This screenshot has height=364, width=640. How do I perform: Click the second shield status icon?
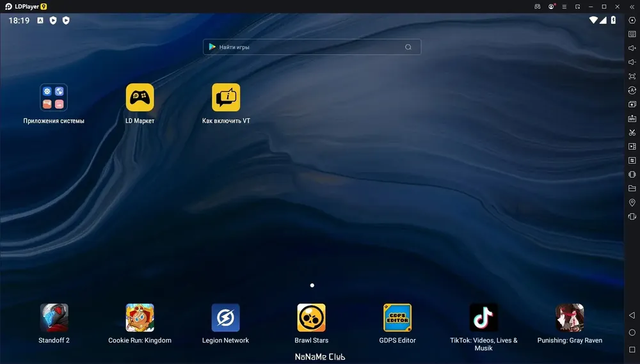(66, 20)
